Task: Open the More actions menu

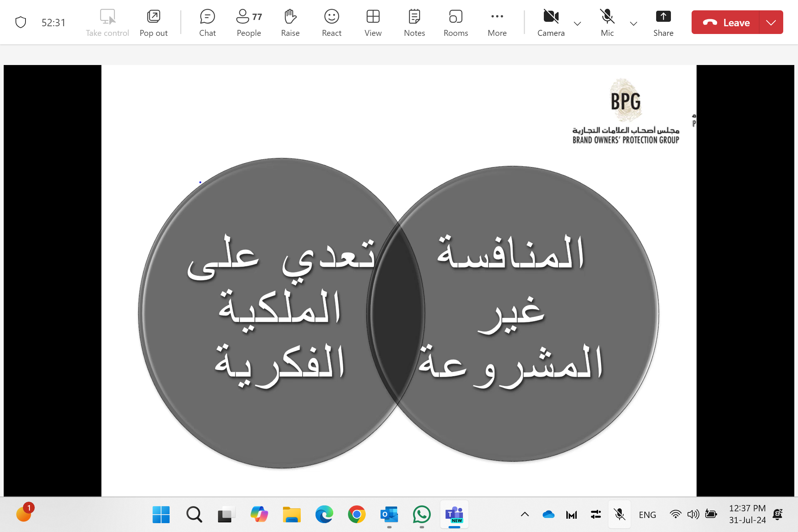Action: (x=497, y=23)
